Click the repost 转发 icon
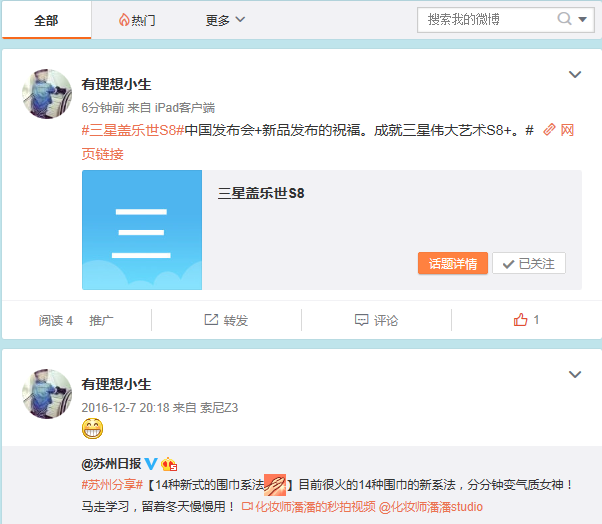 pos(211,320)
